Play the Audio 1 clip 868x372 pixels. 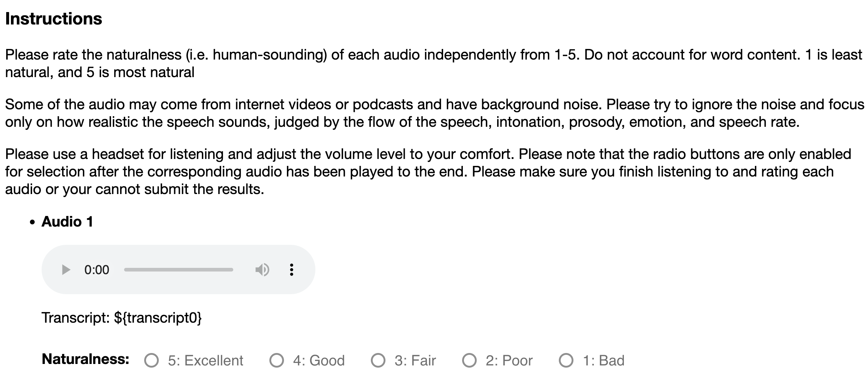66,270
